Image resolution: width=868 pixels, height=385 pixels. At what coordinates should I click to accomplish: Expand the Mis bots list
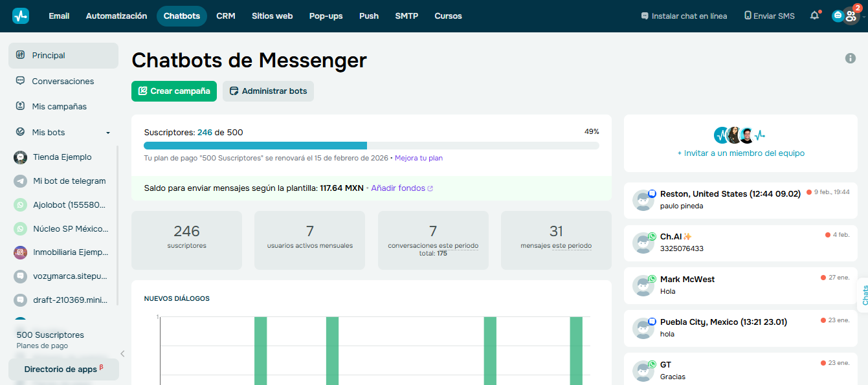107,132
